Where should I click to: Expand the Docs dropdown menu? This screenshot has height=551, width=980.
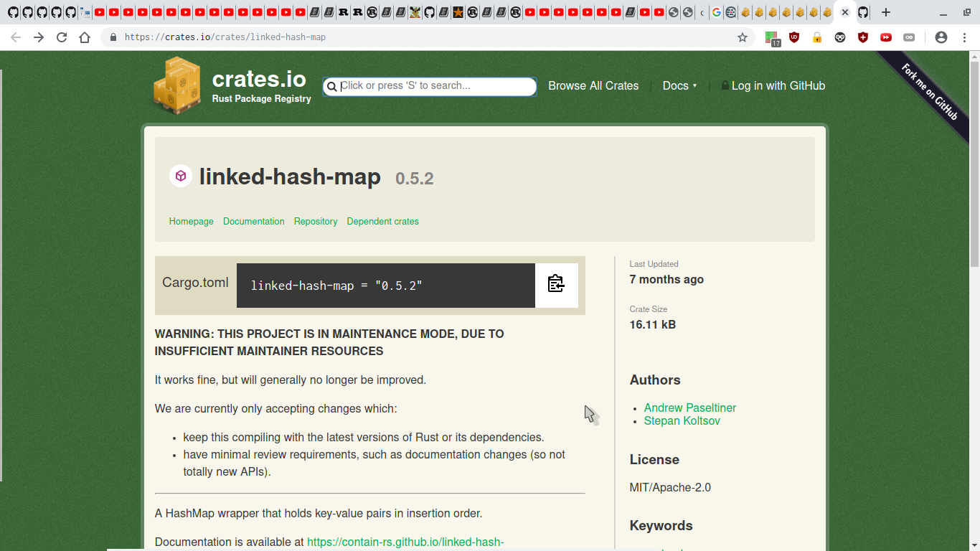pos(679,85)
